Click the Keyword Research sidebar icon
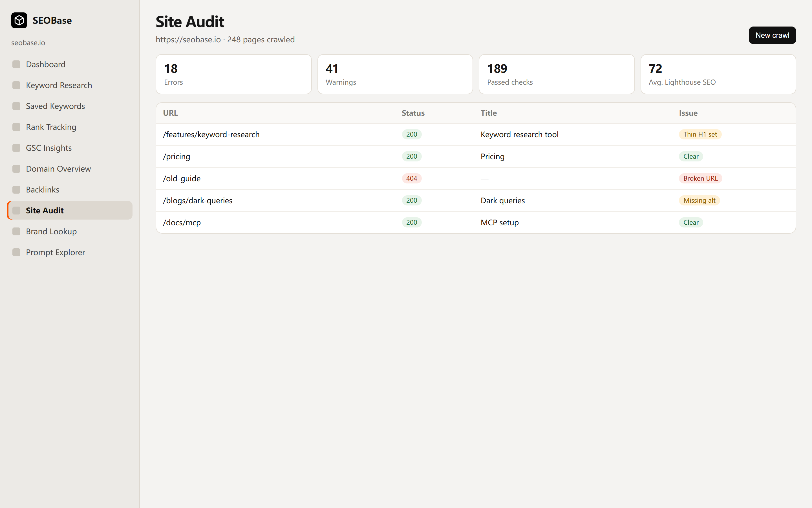The image size is (812, 508). 16,85
